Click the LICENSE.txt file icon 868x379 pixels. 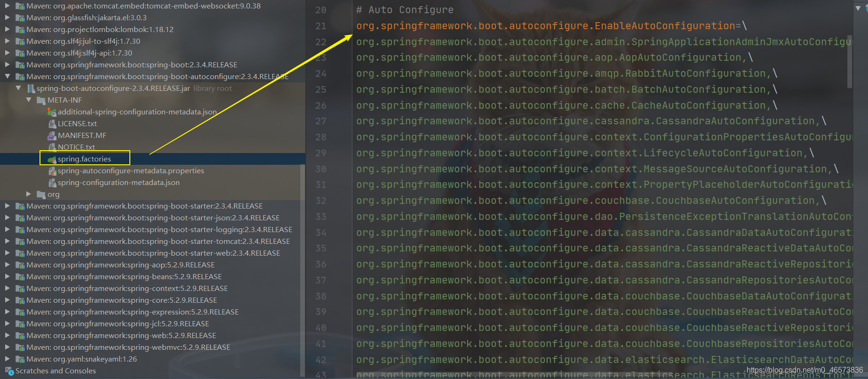pyautogui.click(x=52, y=124)
